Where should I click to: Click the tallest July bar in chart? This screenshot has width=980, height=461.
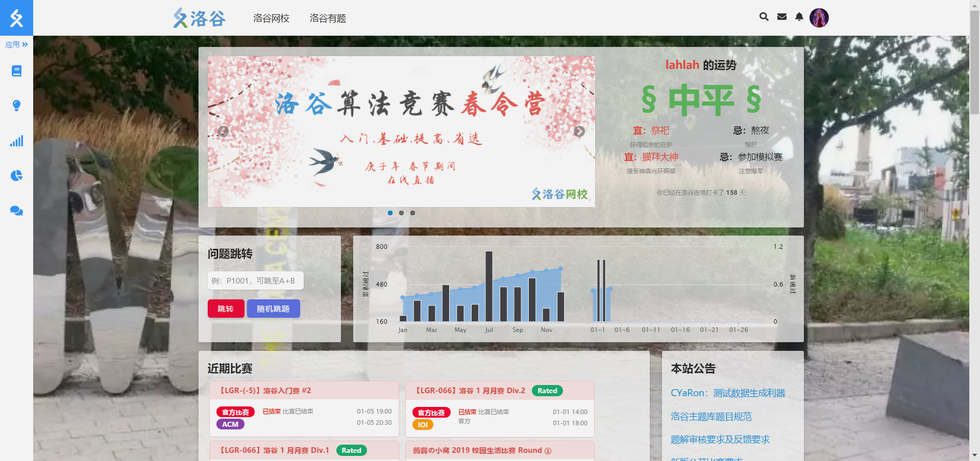point(489,286)
